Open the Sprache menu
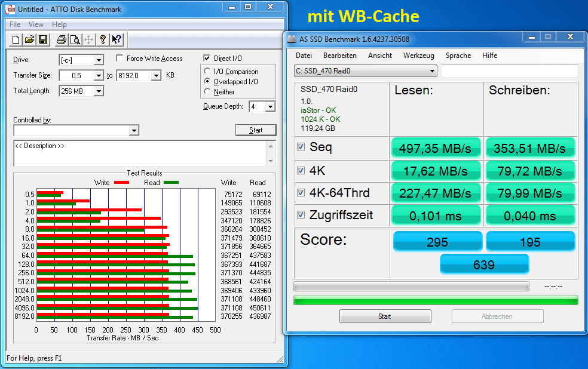Screen dimensions: 588x369 tap(458, 56)
